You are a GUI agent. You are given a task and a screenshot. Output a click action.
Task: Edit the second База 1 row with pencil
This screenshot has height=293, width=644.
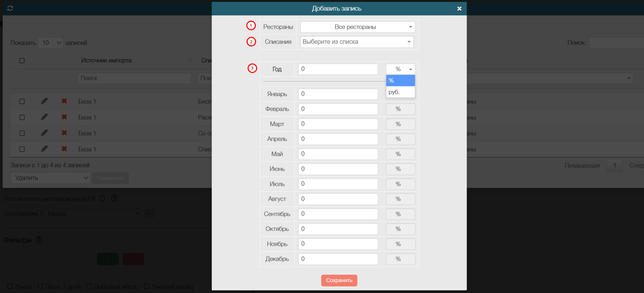coord(44,117)
